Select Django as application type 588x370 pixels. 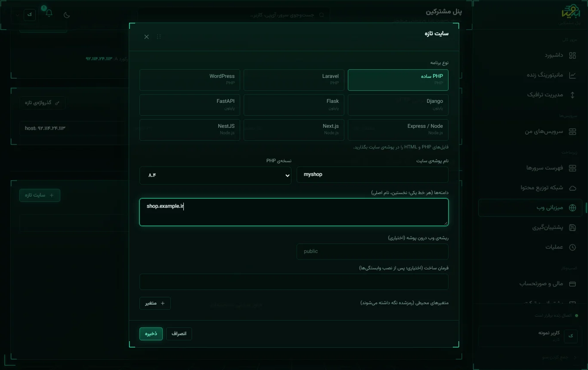[398, 105]
